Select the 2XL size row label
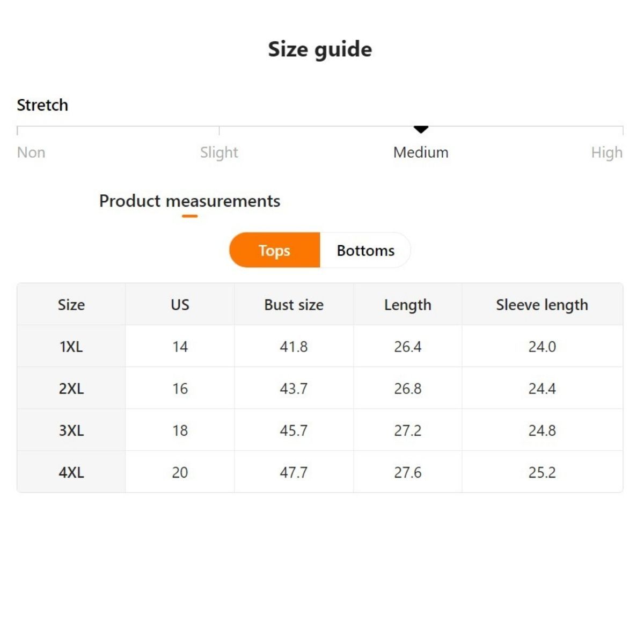Image resolution: width=644 pixels, height=644 pixels. click(x=71, y=389)
